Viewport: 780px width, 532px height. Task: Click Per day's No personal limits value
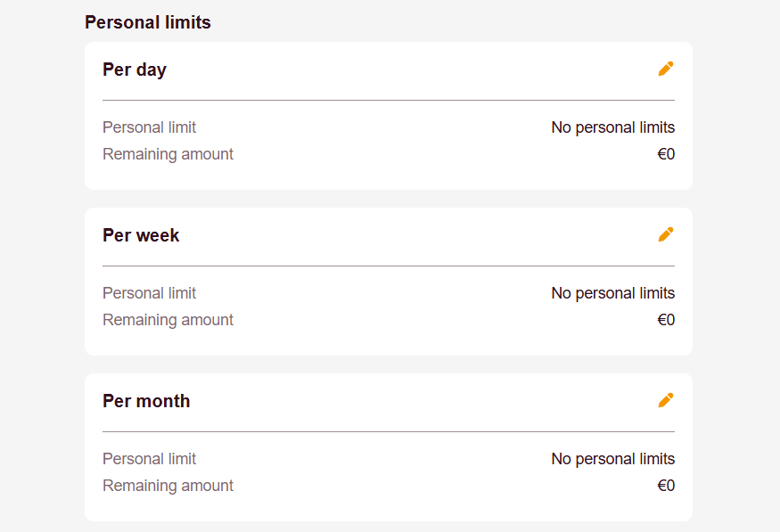613,127
